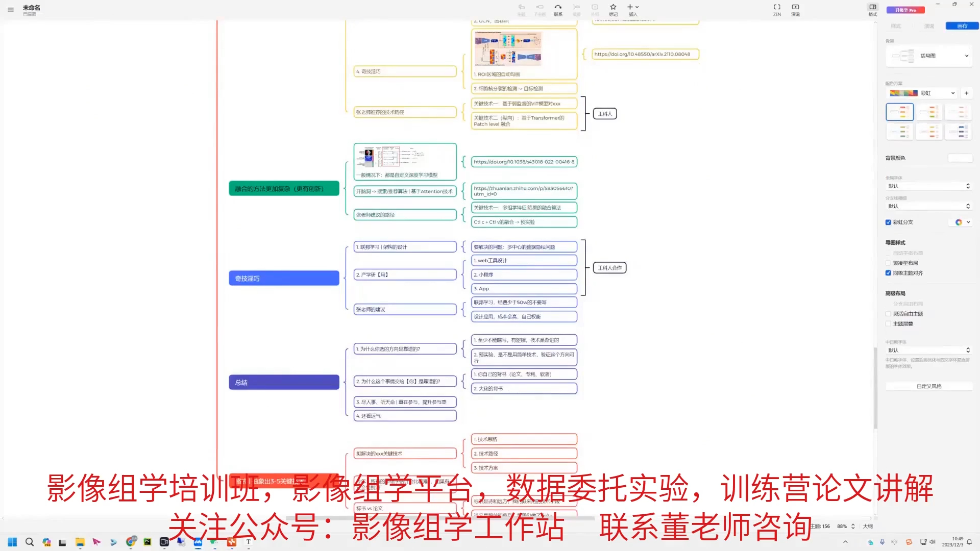Open File Explorer from the taskbar
The image size is (980, 551).
pyautogui.click(x=80, y=542)
